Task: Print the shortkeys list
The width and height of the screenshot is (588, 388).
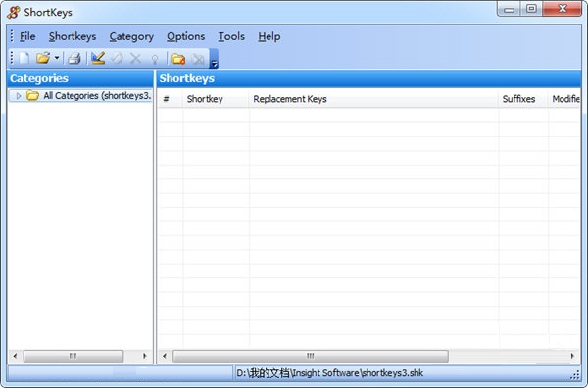Action: [74, 58]
